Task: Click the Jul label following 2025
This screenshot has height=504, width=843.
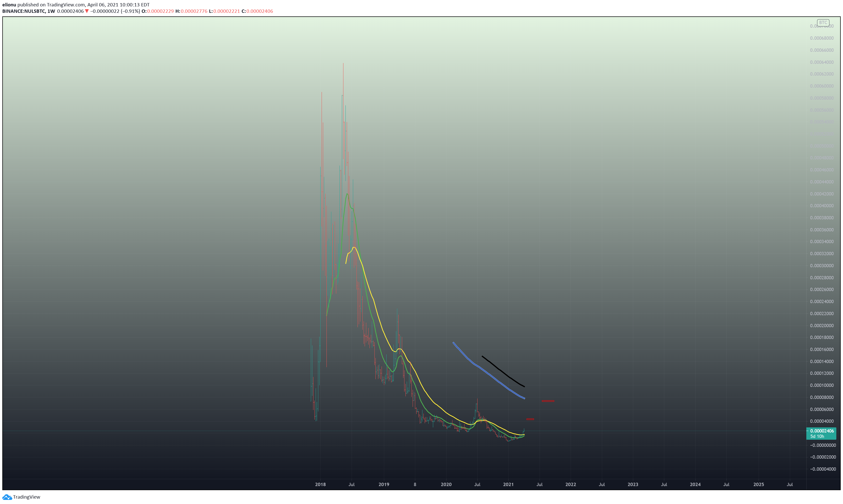Action: tap(790, 484)
